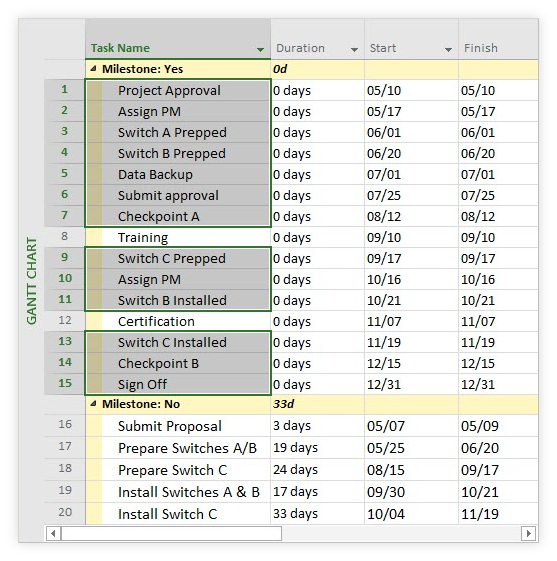The image size is (557, 561).
Task: Collapse the Milestone: Yes group
Action: pos(93,69)
